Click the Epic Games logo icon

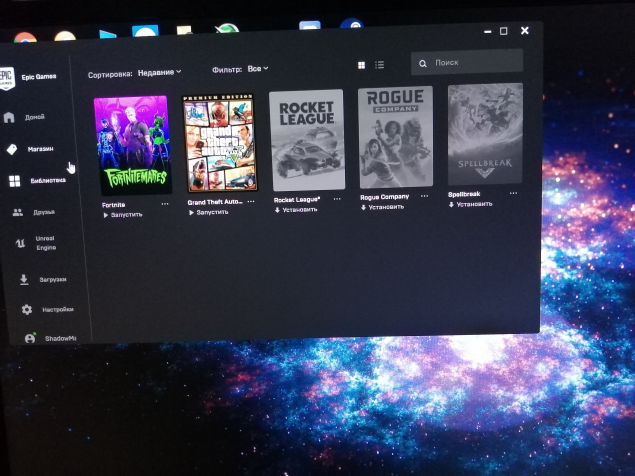[6, 78]
